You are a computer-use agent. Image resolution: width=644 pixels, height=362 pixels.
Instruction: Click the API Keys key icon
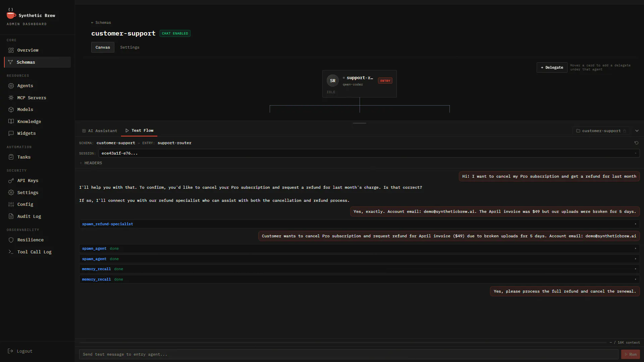pos(11,181)
